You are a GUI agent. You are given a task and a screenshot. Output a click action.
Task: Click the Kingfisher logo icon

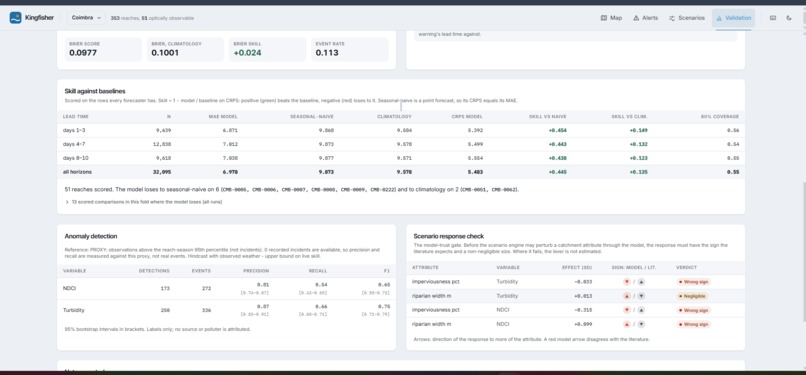click(15, 18)
